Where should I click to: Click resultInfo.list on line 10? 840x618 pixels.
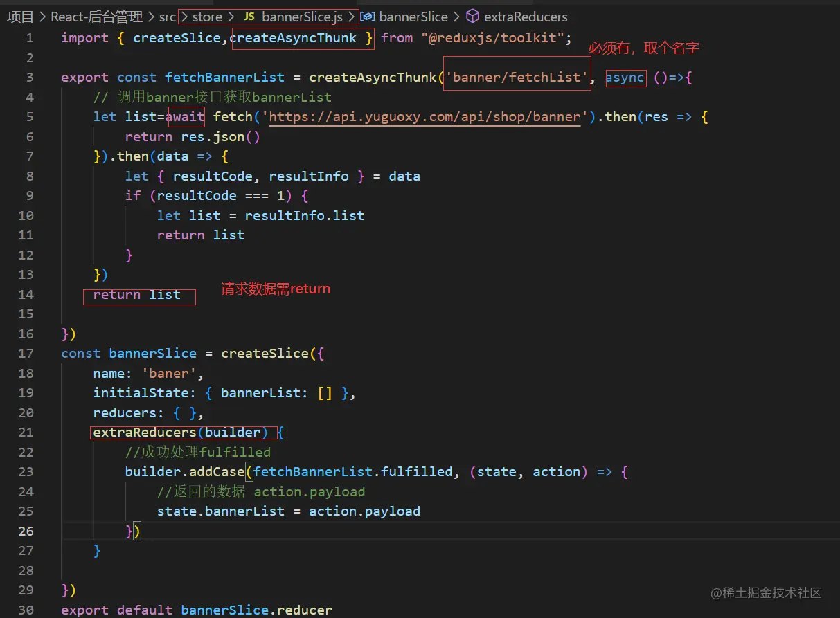point(304,215)
